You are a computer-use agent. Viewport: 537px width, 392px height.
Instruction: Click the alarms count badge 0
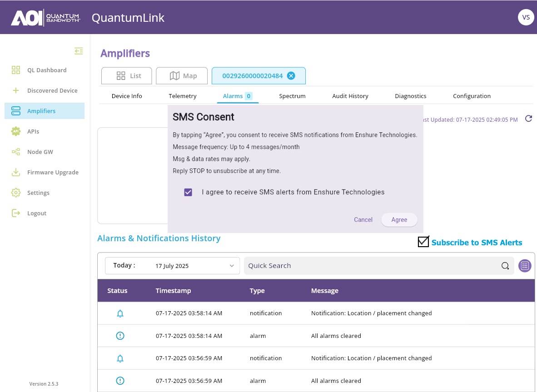[x=249, y=96]
